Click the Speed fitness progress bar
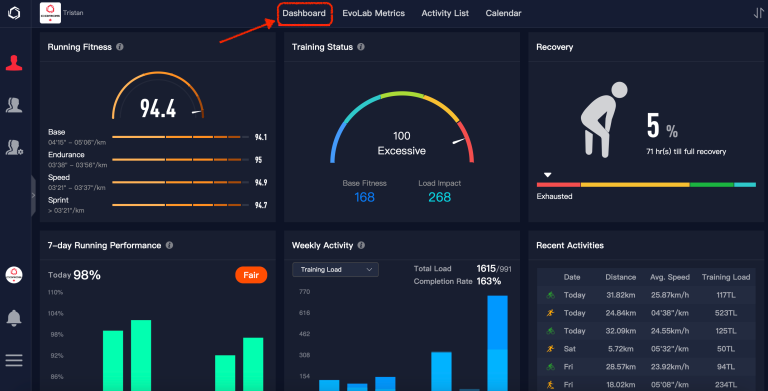768x391 pixels. point(180,182)
